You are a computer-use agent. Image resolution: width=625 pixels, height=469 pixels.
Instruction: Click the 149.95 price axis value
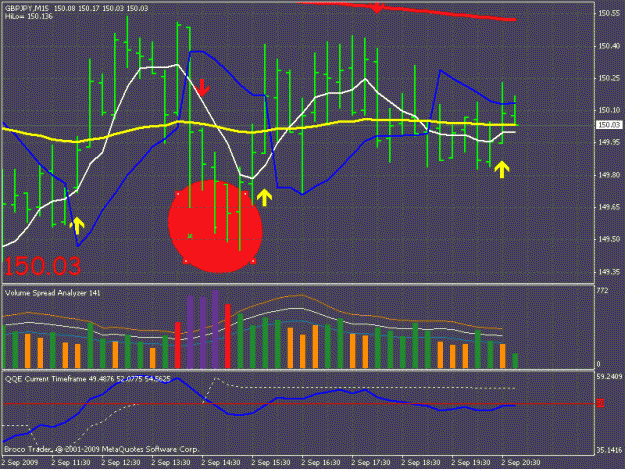pyautogui.click(x=609, y=142)
